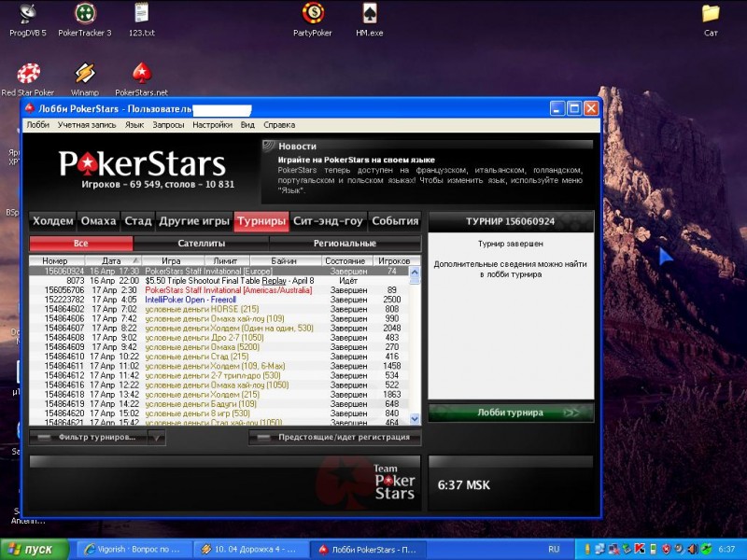Switch to Winamp Дорожка 4 taskbar item

(249, 549)
